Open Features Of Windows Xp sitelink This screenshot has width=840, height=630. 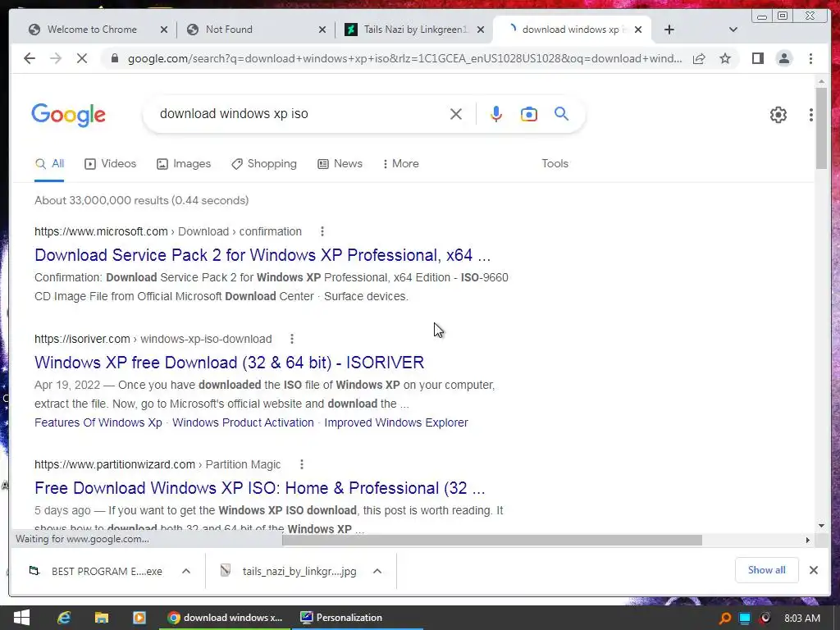(x=98, y=422)
